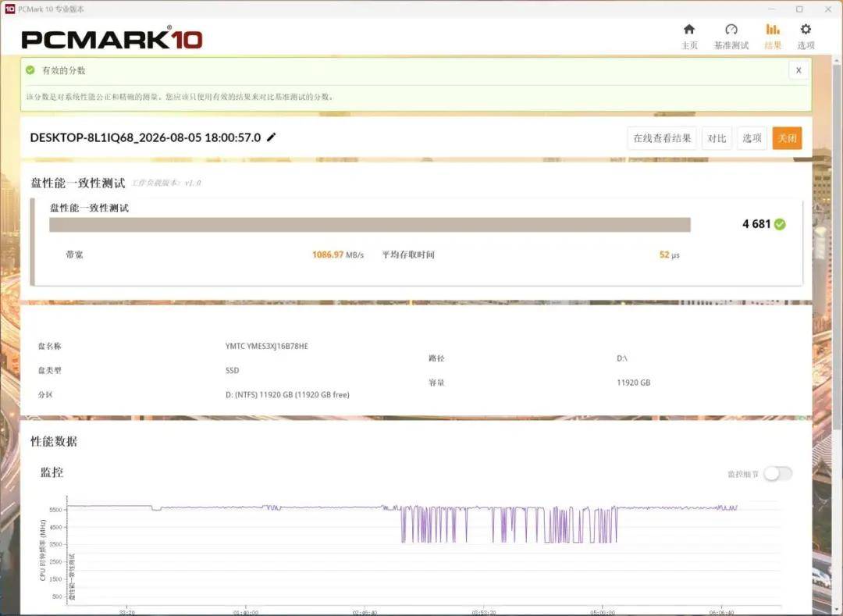Click the 盘类型 SSD value
The image size is (843, 616).
click(233, 370)
